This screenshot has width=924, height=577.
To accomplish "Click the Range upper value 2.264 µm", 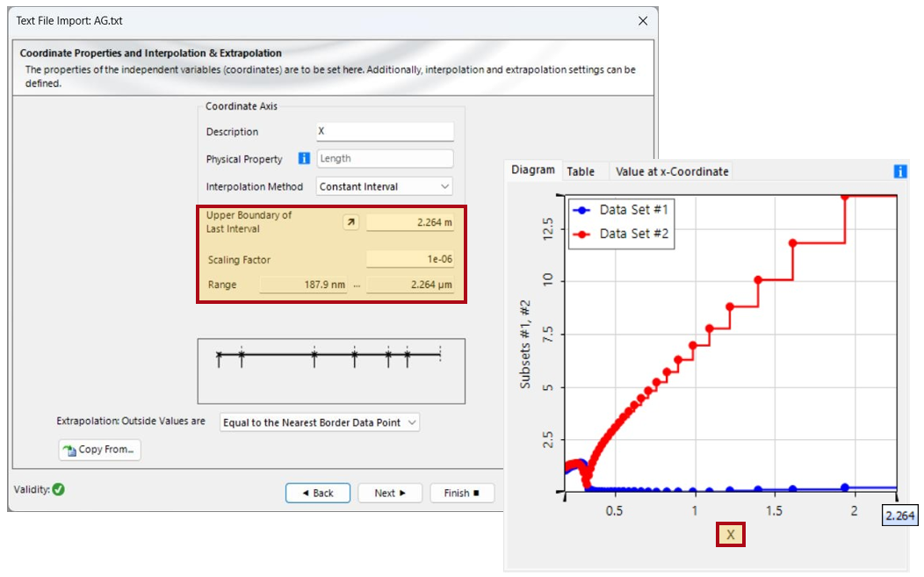I will (x=410, y=285).
